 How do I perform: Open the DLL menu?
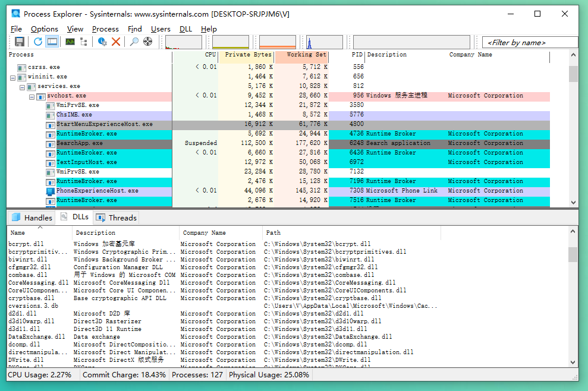point(185,29)
